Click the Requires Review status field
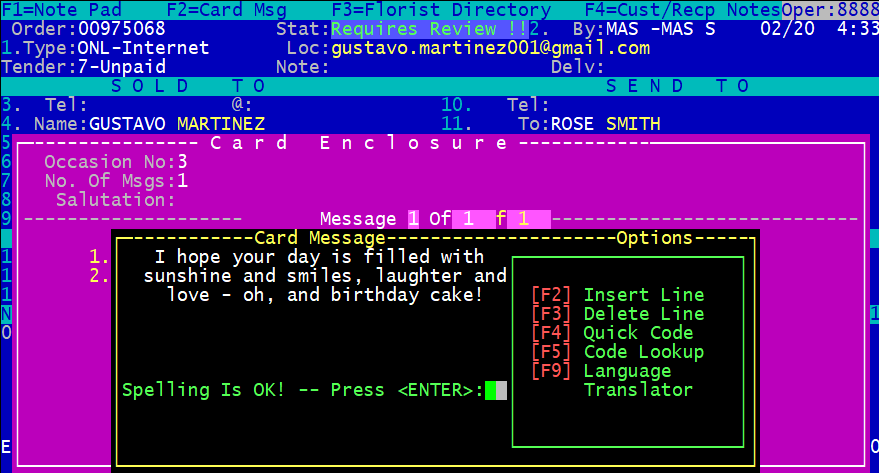The width and height of the screenshot is (879, 473). [x=428, y=29]
